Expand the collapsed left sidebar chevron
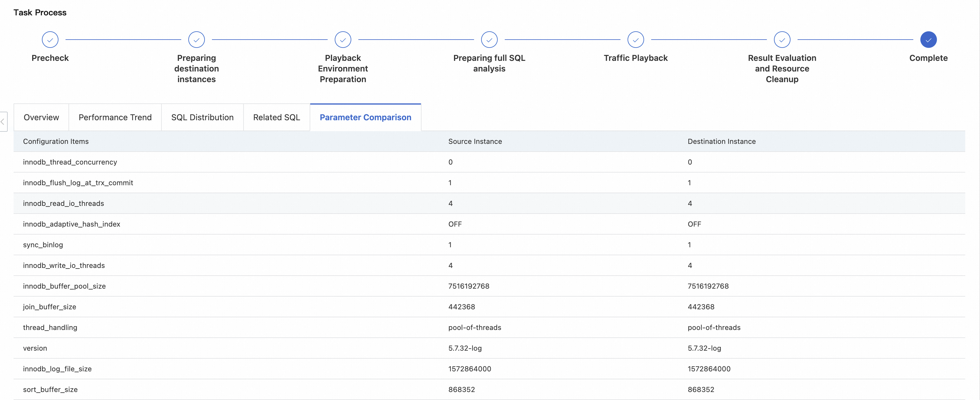 tap(3, 122)
